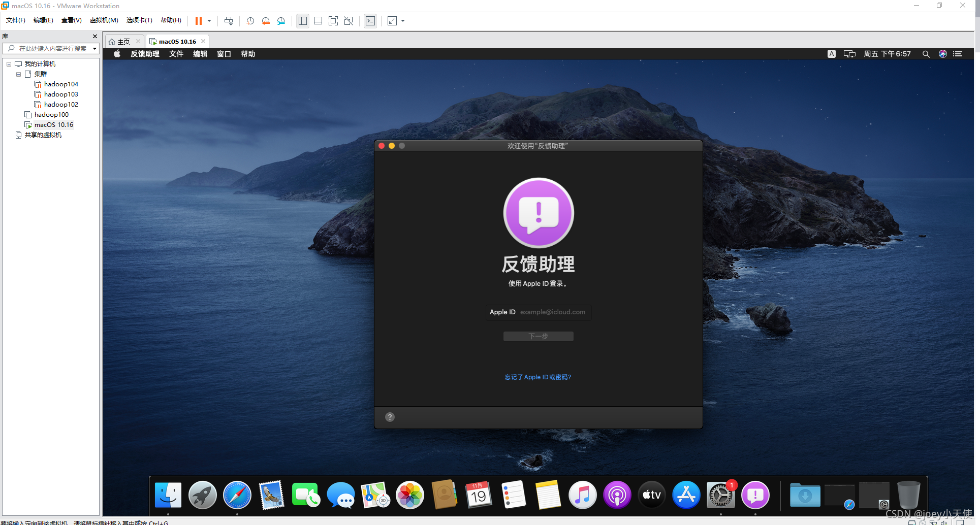Click the input source A icon in menu bar
Image resolution: width=980 pixels, height=525 pixels.
tap(832, 54)
